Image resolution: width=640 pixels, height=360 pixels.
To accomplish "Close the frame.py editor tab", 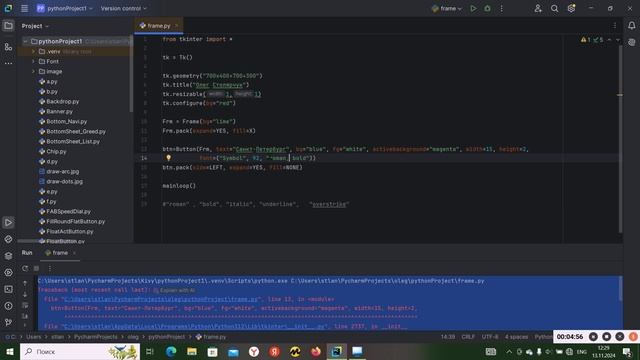I will pos(177,26).
